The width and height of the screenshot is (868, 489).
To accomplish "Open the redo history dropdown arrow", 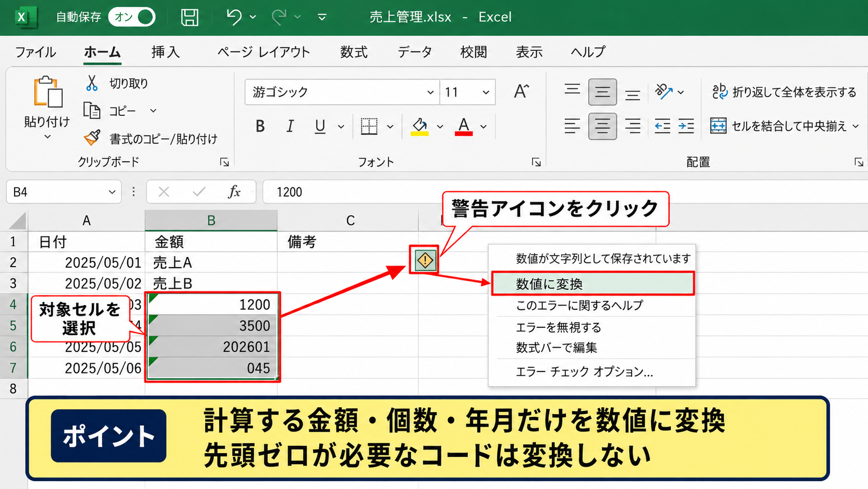I will coord(297,17).
